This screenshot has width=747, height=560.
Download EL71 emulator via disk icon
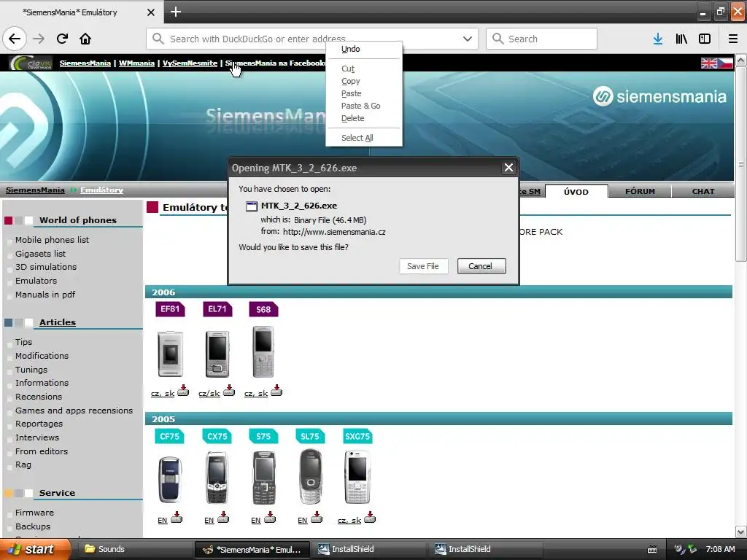click(229, 391)
